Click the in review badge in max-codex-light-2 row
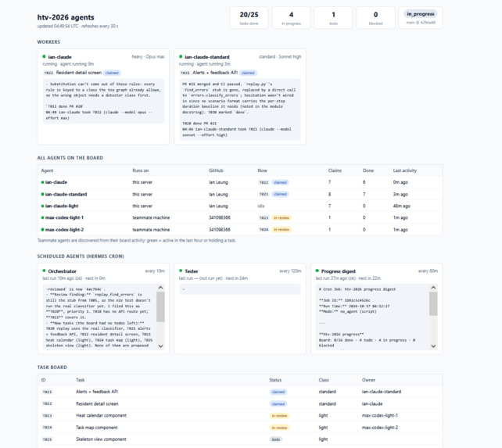The height and width of the screenshot is (448, 502). pos(281,230)
